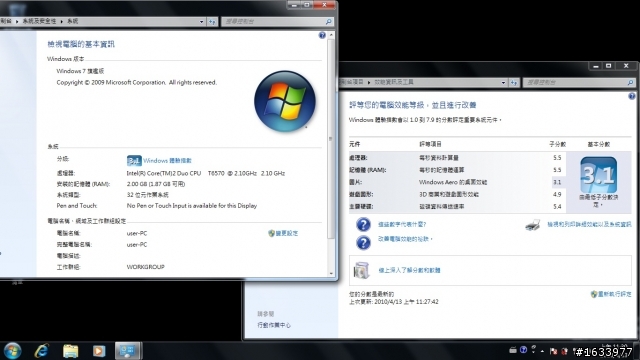Click the printer icon in Performance window

click(x=533, y=225)
